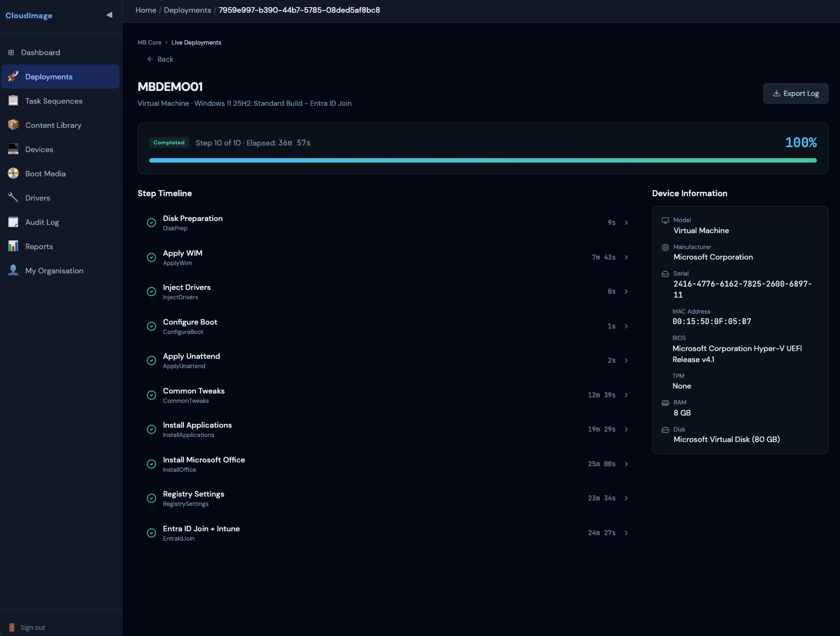Click the Task Sequences clipboard icon

pyautogui.click(x=13, y=101)
